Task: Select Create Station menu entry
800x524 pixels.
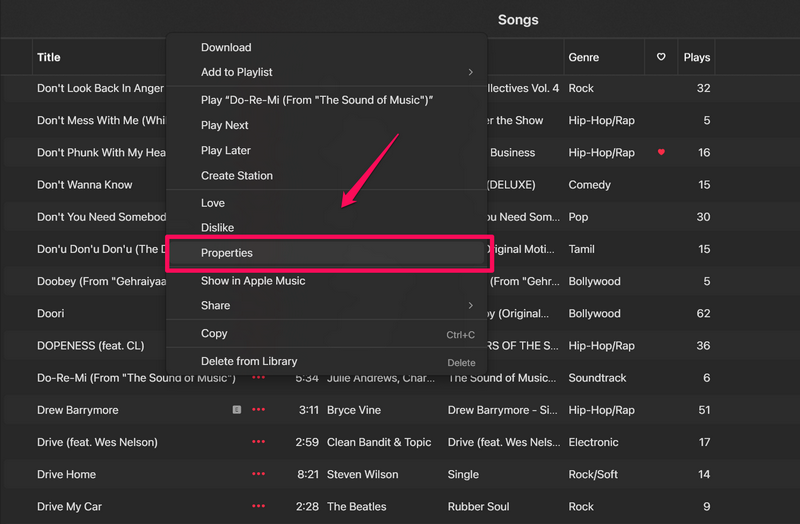Action: pyautogui.click(x=237, y=175)
